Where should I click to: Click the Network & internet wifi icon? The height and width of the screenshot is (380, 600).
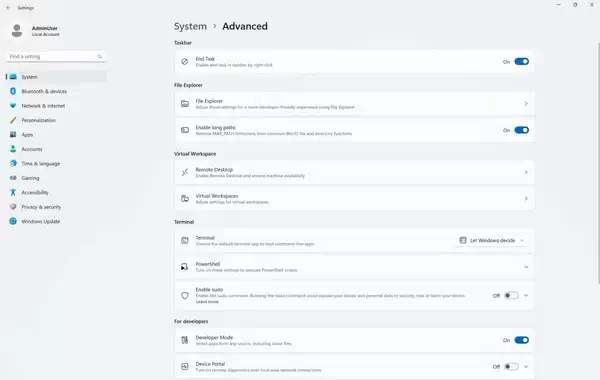pos(13,106)
